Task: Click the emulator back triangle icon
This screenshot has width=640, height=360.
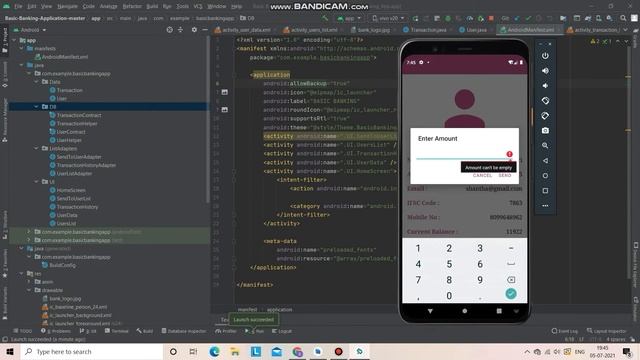Action: point(545,161)
